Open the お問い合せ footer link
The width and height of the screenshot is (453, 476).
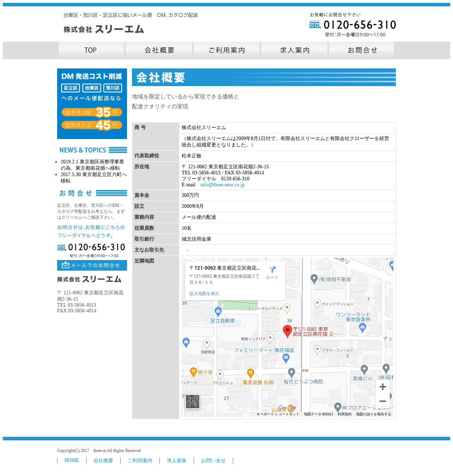tap(213, 460)
